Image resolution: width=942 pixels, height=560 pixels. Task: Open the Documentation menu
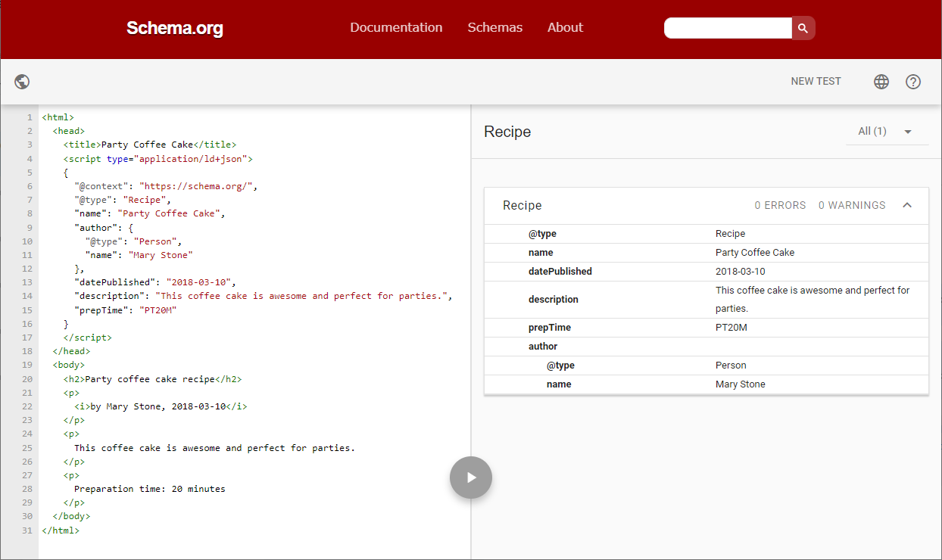[396, 27]
